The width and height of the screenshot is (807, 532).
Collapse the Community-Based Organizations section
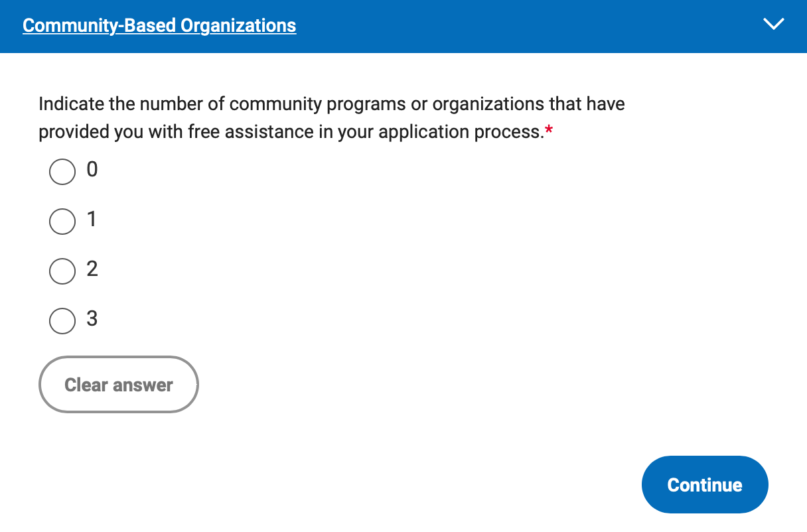click(774, 25)
